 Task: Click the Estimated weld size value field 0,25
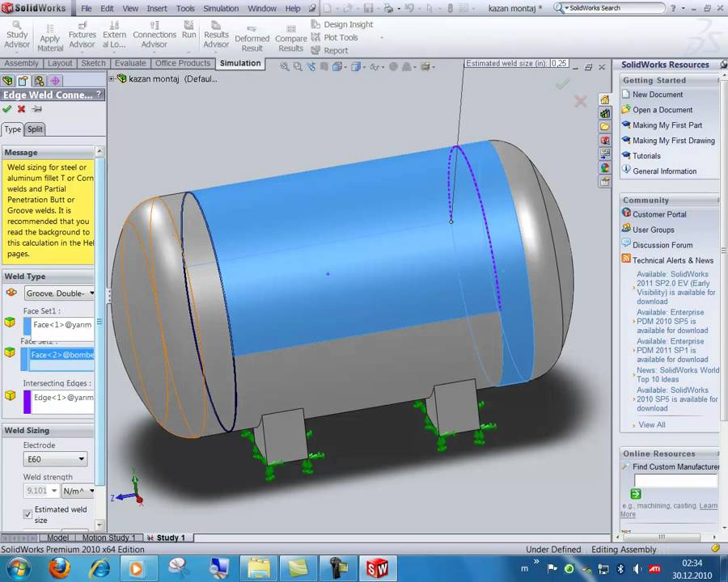click(x=559, y=63)
